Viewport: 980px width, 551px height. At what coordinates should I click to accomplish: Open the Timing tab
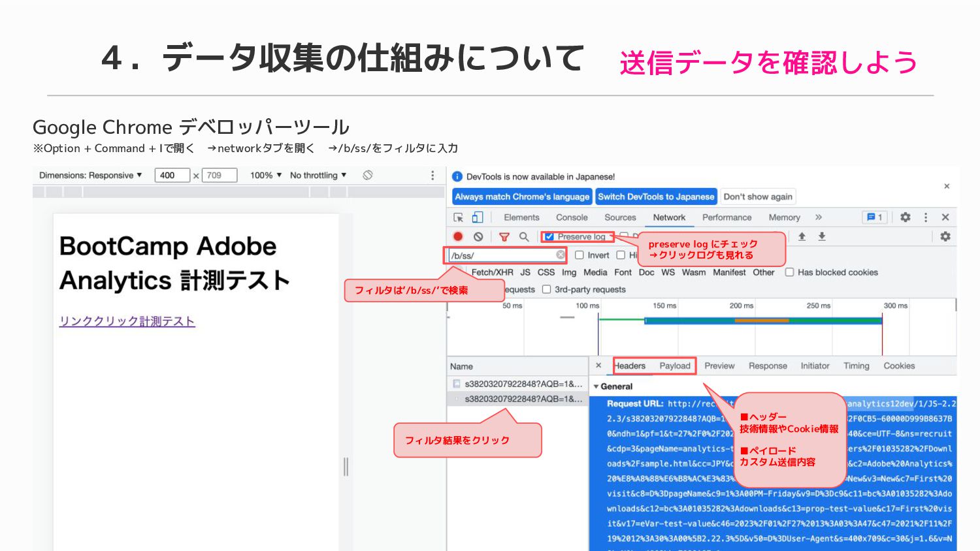point(856,366)
